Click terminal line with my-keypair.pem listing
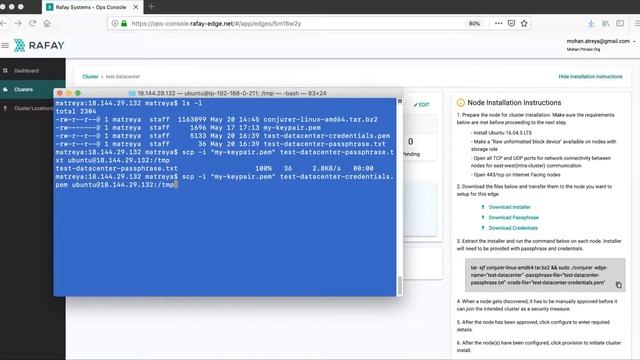 click(x=188, y=128)
